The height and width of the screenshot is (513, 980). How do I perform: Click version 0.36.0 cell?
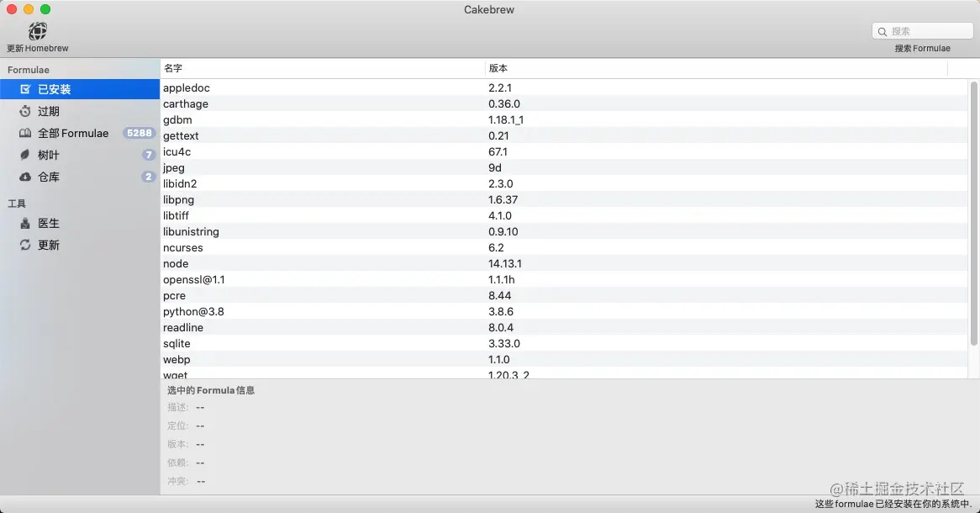[504, 103]
